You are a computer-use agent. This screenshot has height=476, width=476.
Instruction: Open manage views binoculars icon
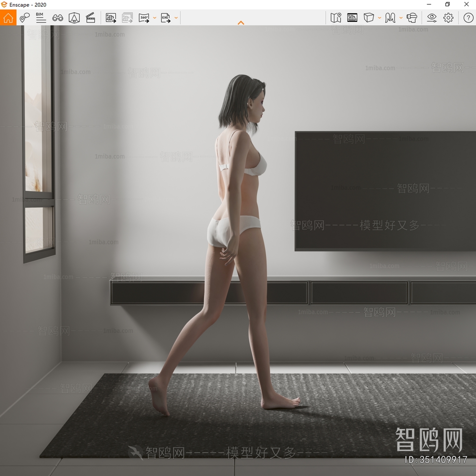coord(57,18)
